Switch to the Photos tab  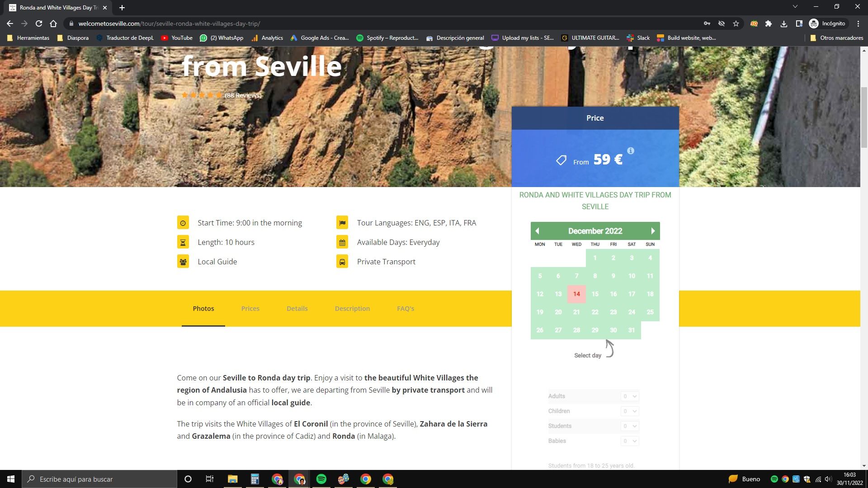[x=203, y=309]
